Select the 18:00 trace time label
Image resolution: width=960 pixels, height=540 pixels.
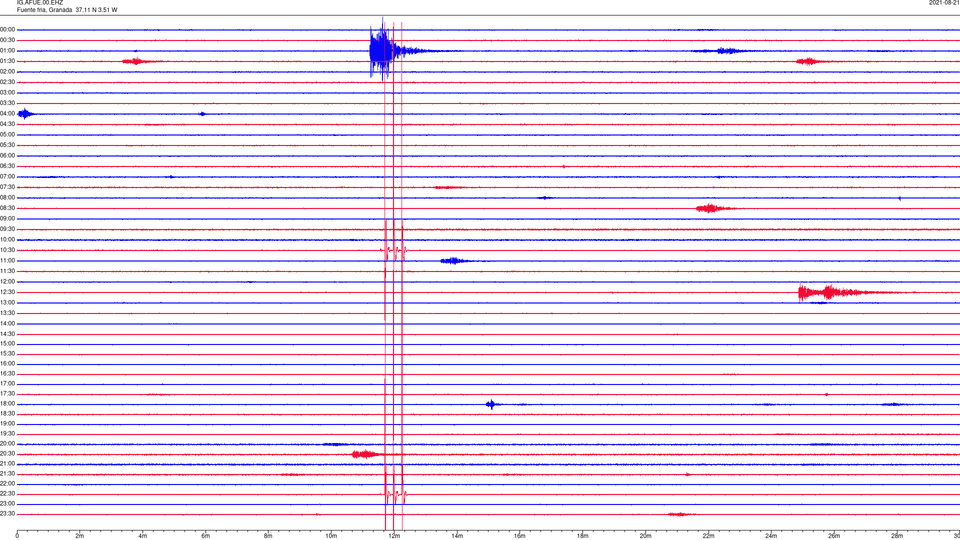(x=8, y=404)
